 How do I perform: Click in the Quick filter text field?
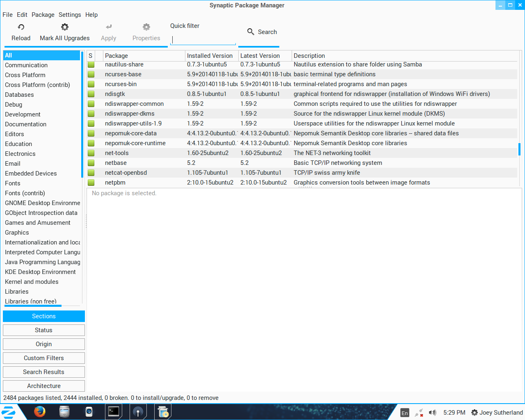203,40
